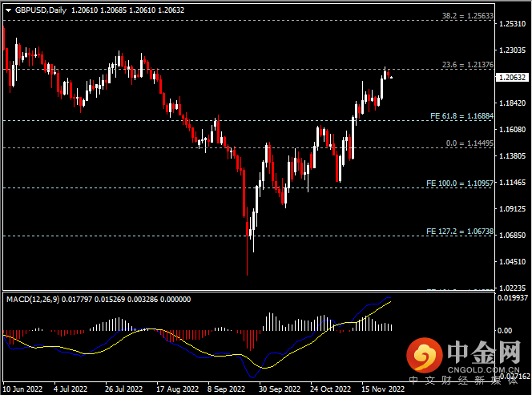Click the GBPUSD,Daily chart title

click(41, 10)
